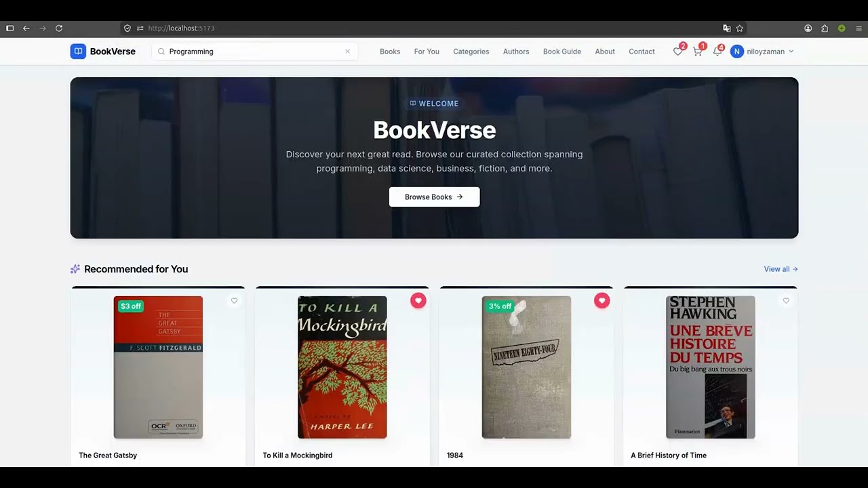Go to the Contact page

pyautogui.click(x=642, y=52)
